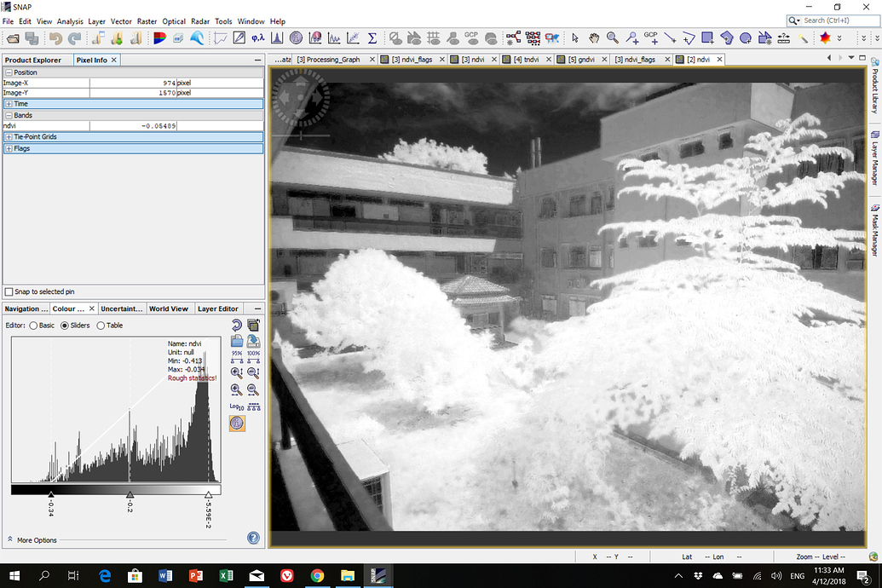Viewport: 882px width, 588px height.
Task: Collapse the Position section
Action: [9, 72]
